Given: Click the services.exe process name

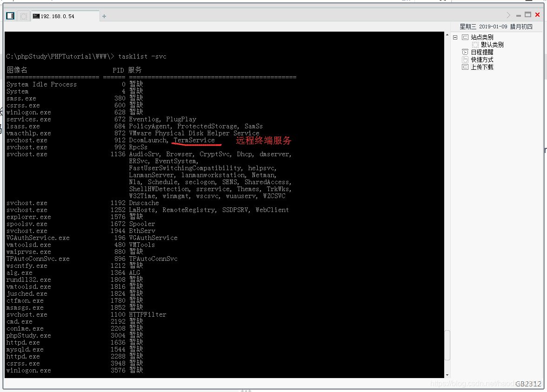Looking at the screenshot, I should (x=29, y=119).
